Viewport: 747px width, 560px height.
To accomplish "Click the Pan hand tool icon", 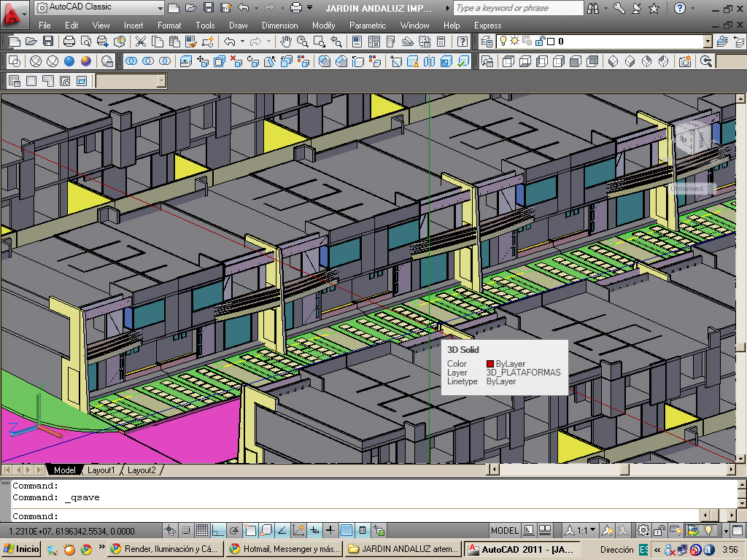I will coord(287,42).
